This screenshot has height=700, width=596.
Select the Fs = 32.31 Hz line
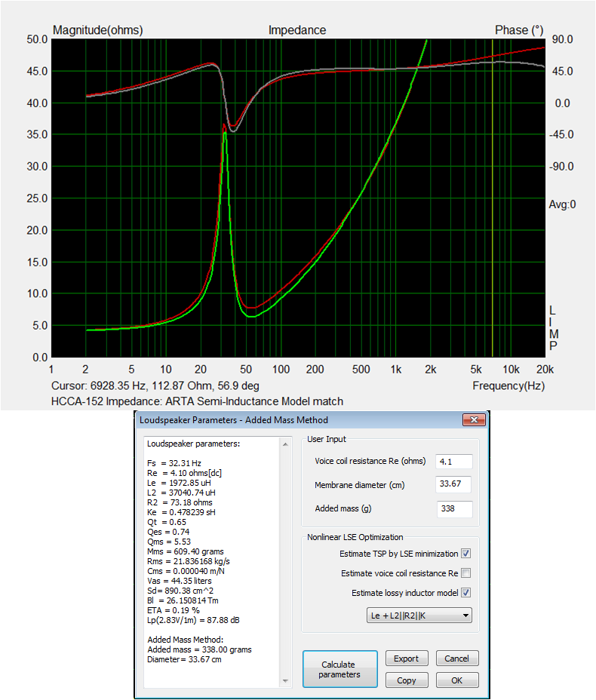[174, 463]
